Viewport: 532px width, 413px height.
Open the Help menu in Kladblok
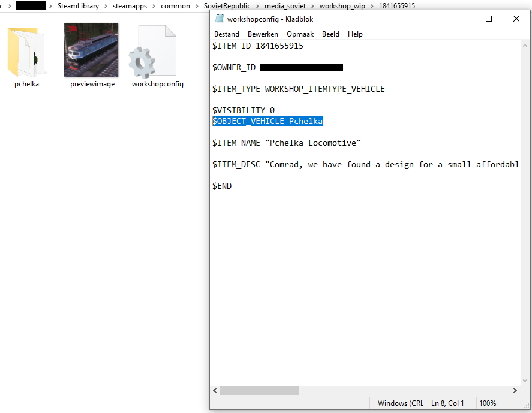tap(355, 34)
